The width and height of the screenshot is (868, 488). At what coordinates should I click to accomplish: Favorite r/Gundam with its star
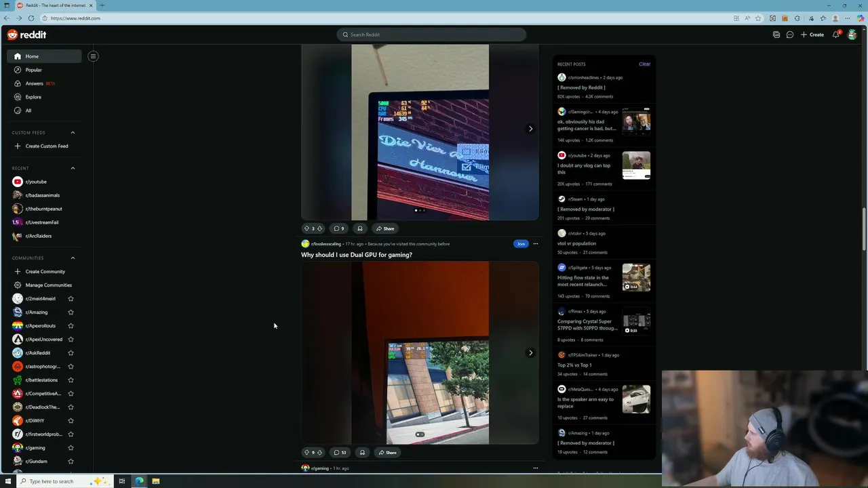click(71, 462)
